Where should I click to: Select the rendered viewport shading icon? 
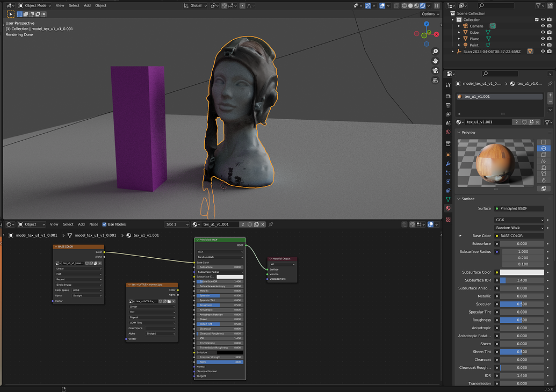(423, 6)
